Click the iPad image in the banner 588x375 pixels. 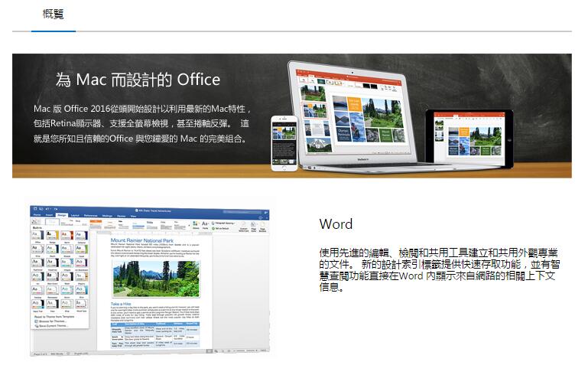pos(469,139)
